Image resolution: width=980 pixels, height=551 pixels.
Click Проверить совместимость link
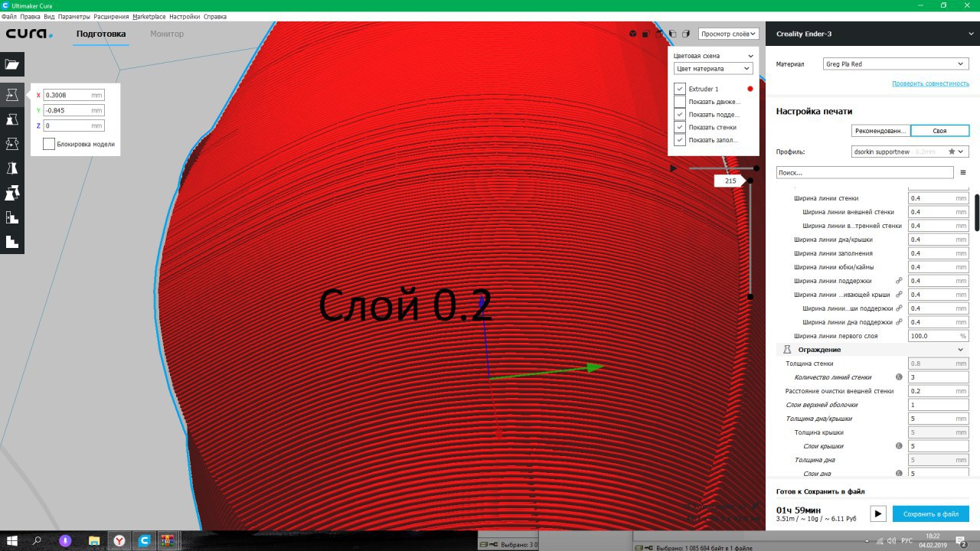pyautogui.click(x=930, y=83)
